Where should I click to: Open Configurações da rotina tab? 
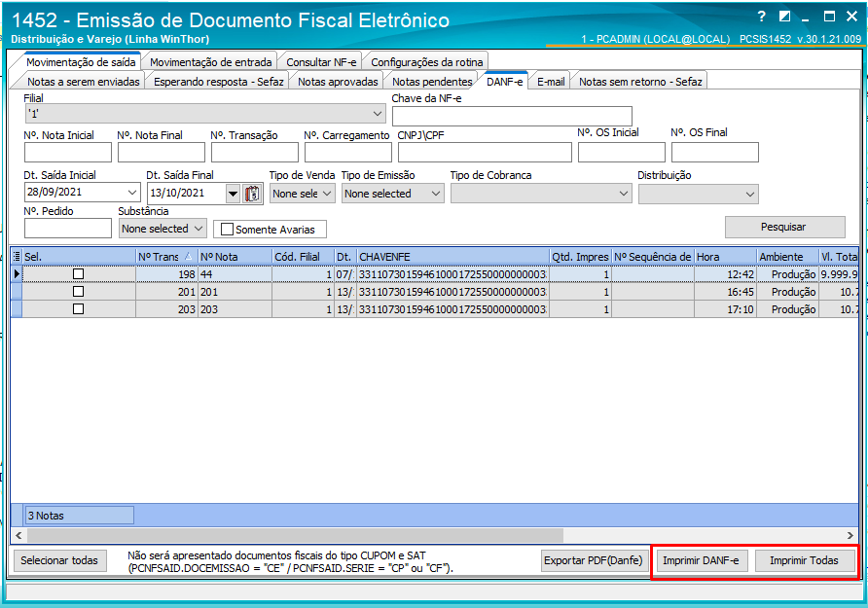(427, 62)
